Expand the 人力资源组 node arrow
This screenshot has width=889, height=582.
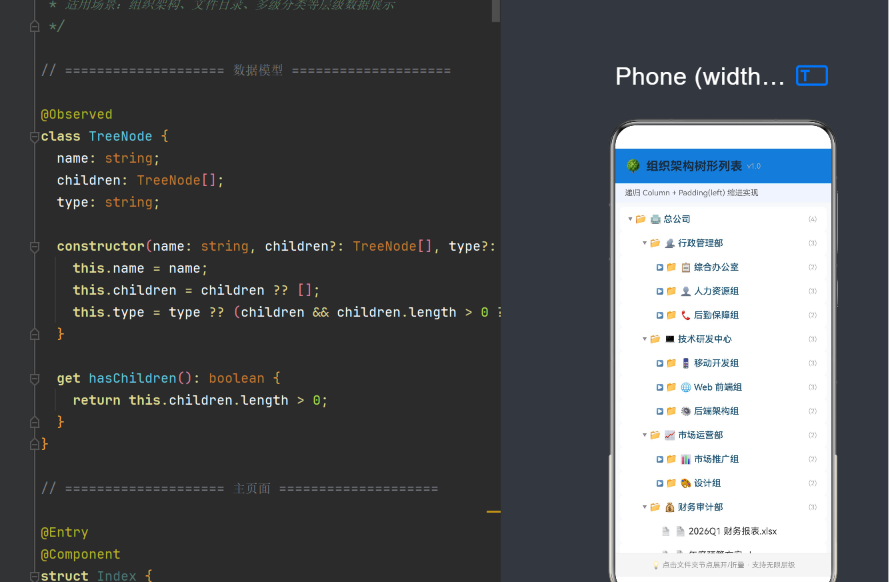pos(659,291)
